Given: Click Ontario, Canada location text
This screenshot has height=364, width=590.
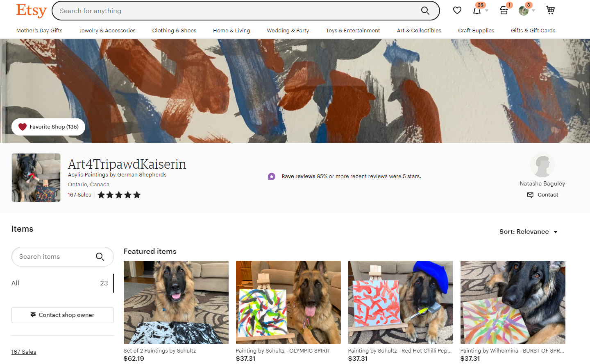Looking at the screenshot, I should pyautogui.click(x=88, y=185).
